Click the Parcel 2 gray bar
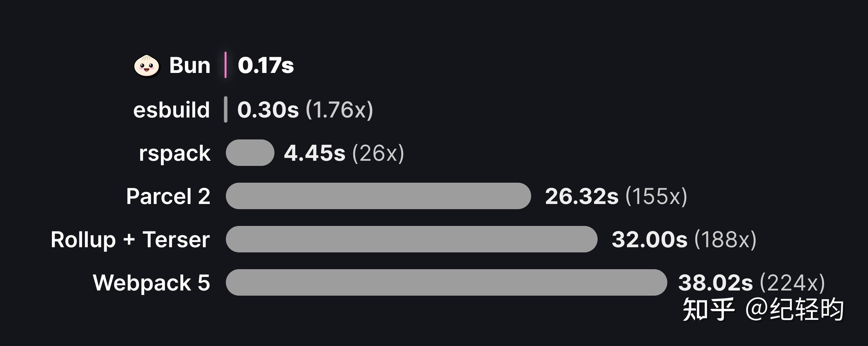 tap(378, 196)
